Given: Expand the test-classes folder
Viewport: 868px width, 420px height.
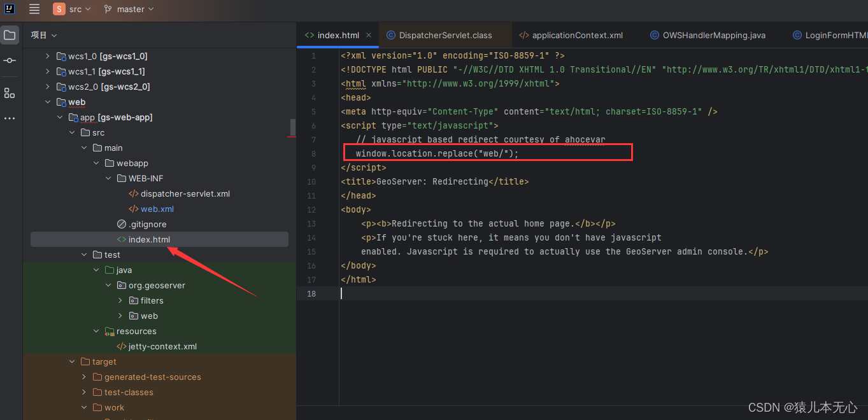Looking at the screenshot, I should (x=84, y=392).
